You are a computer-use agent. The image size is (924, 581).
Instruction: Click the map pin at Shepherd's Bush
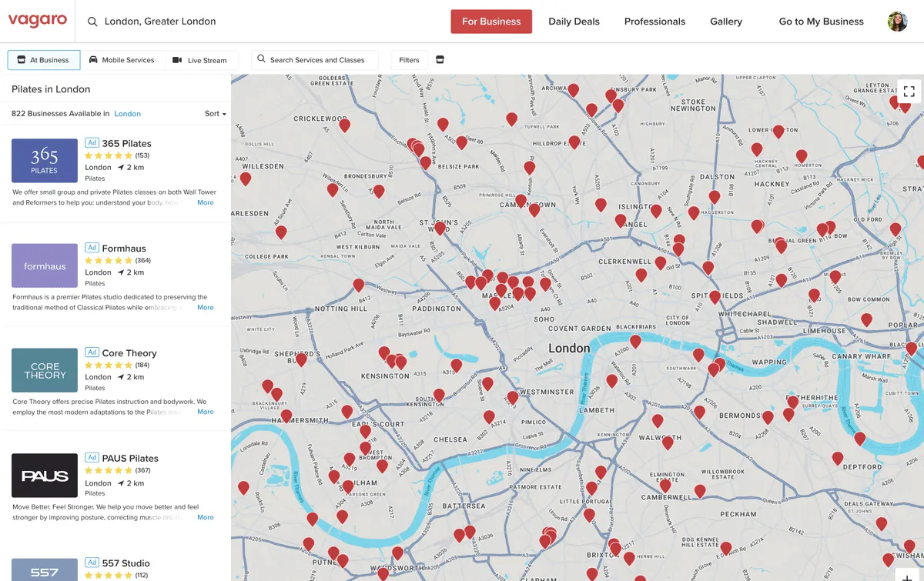301,359
